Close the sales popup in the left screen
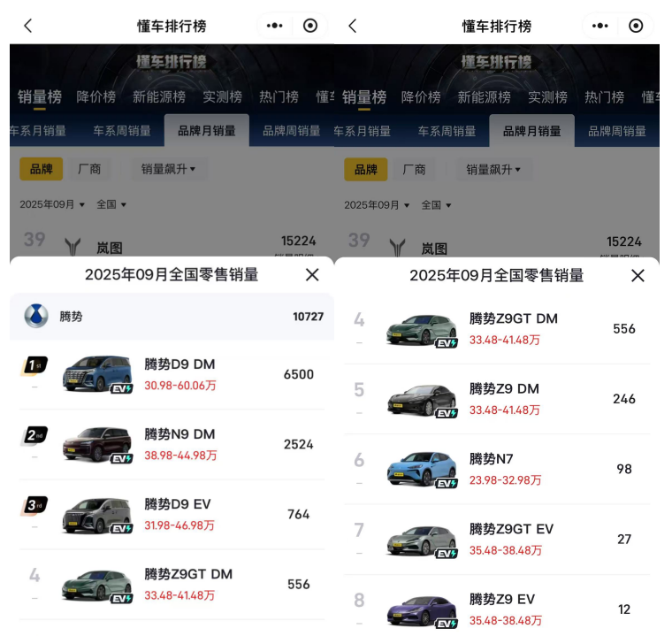Image resolution: width=672 pixels, height=636 pixels. click(312, 275)
